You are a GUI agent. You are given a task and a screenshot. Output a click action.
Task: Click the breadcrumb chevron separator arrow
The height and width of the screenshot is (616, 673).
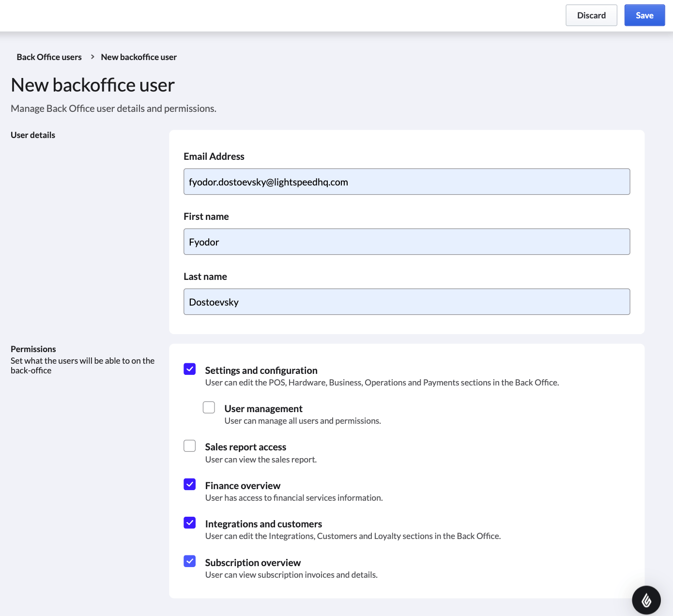(x=92, y=57)
